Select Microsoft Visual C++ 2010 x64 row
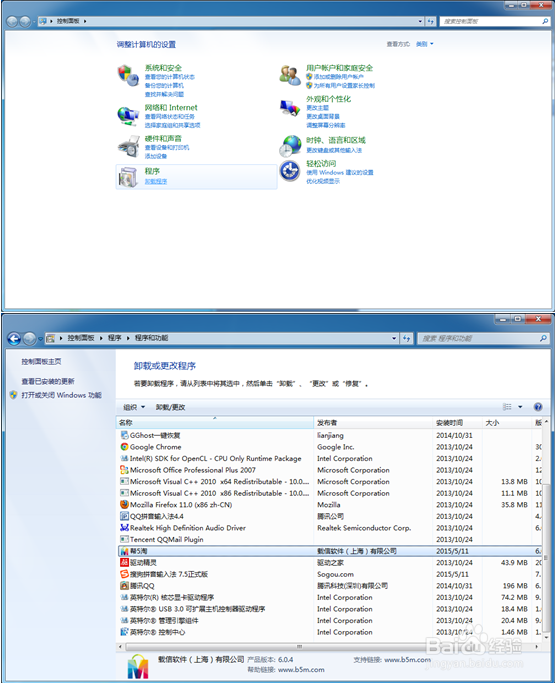The image size is (555, 683). 329,481
